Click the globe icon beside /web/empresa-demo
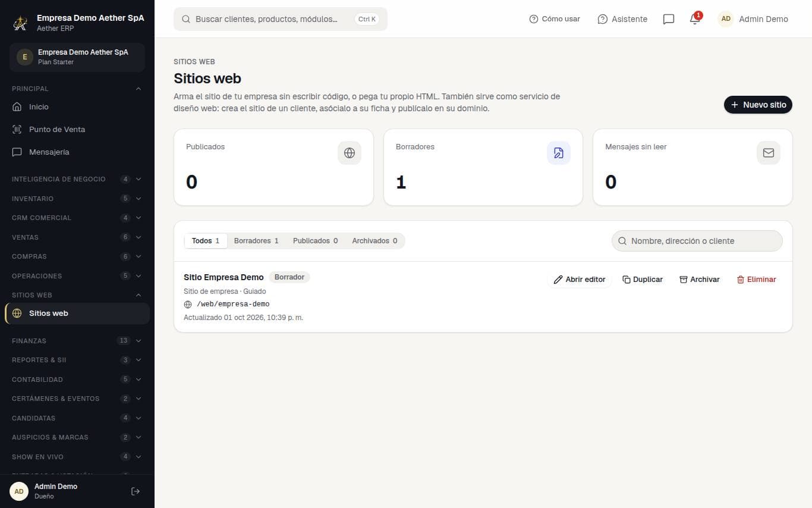 (x=188, y=304)
